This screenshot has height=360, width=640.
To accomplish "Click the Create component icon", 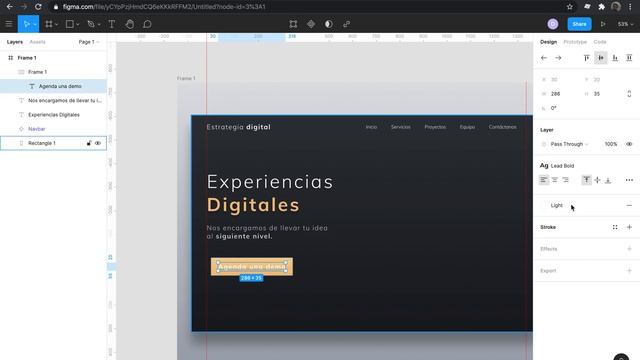I will (311, 24).
